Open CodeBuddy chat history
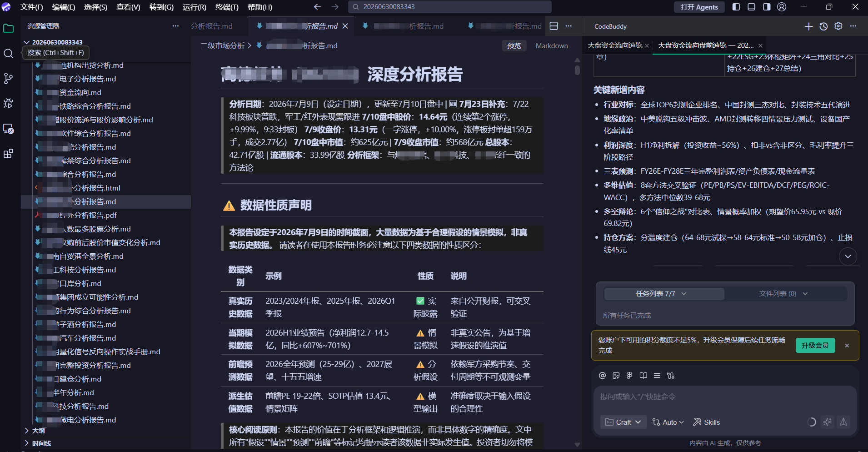This screenshot has width=868, height=452. coord(823,26)
